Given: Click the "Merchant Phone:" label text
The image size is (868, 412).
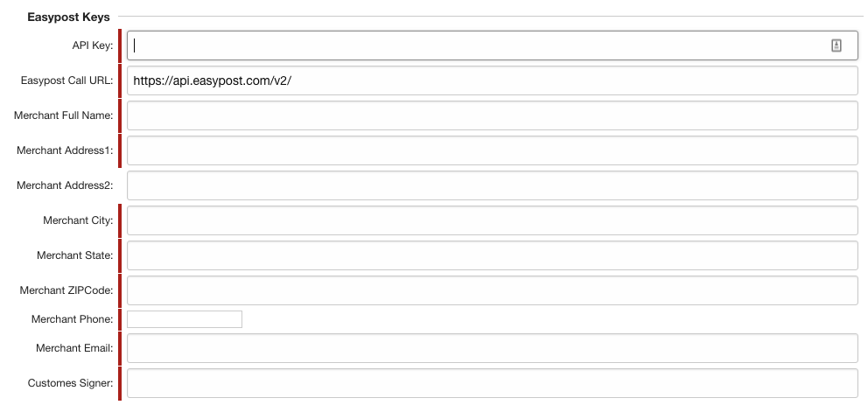Looking at the screenshot, I should pyautogui.click(x=73, y=319).
